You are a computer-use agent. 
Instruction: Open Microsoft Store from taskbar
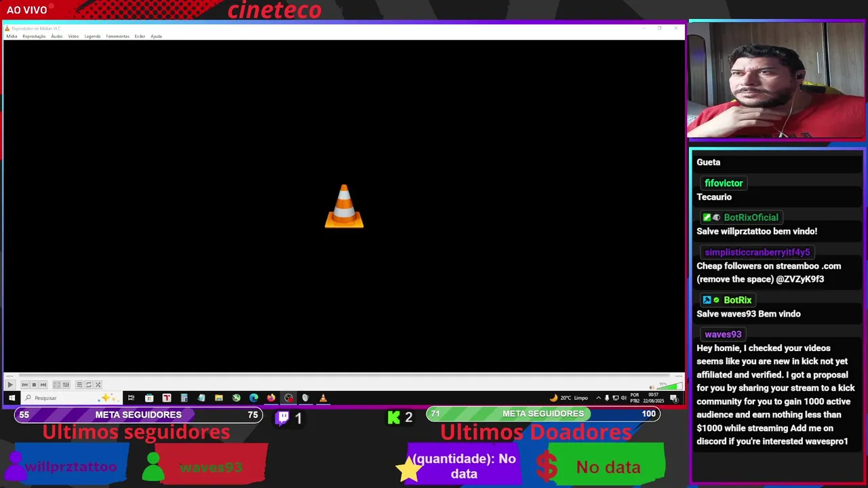(149, 398)
